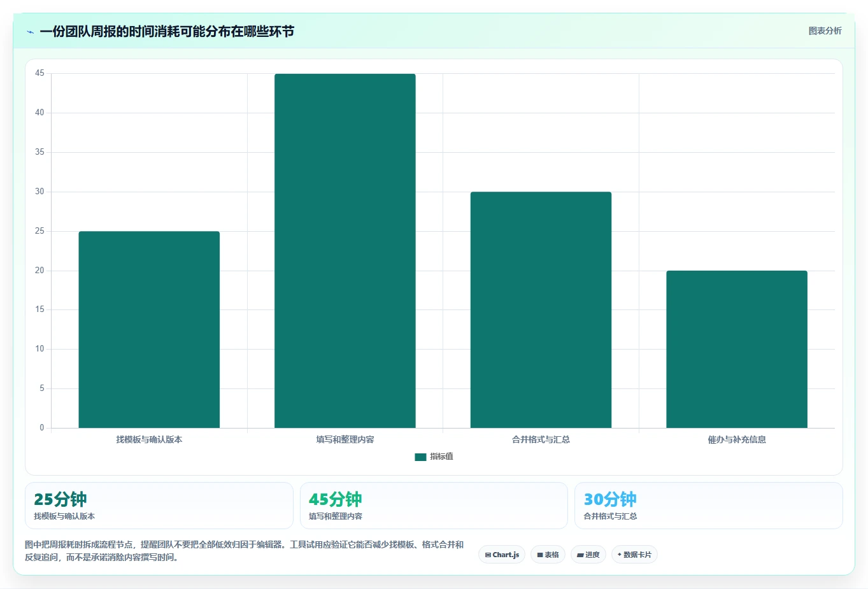Screen dimensions: 868x589
Task: Toggle the 指标值 legend color box
Action: pyautogui.click(x=420, y=457)
